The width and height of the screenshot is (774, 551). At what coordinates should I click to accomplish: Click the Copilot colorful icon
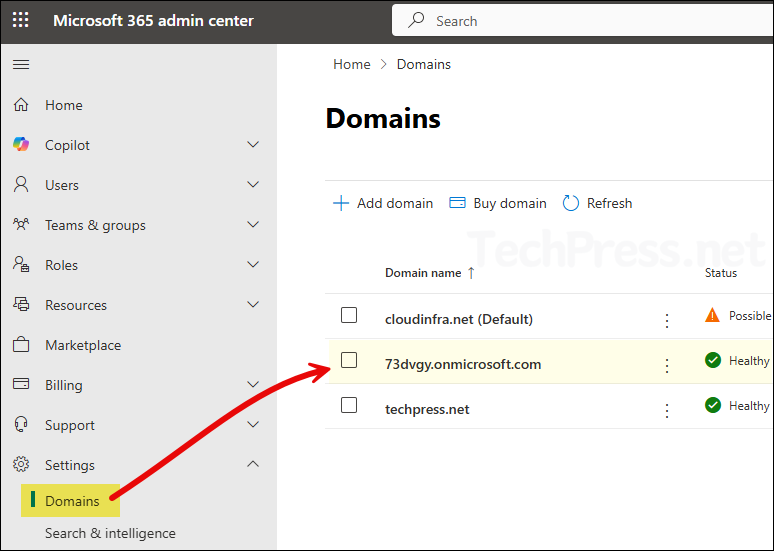point(21,145)
